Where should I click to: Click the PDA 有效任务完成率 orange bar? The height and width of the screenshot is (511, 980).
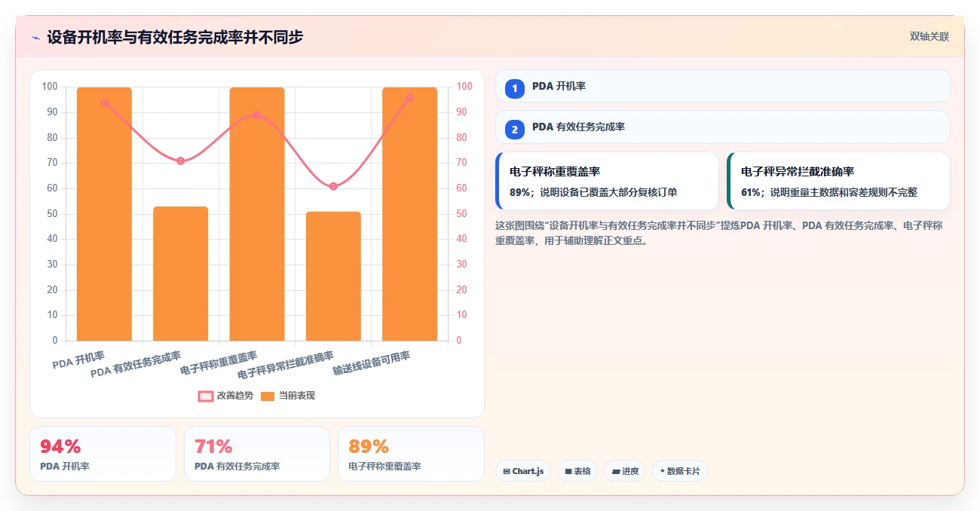tap(180, 274)
